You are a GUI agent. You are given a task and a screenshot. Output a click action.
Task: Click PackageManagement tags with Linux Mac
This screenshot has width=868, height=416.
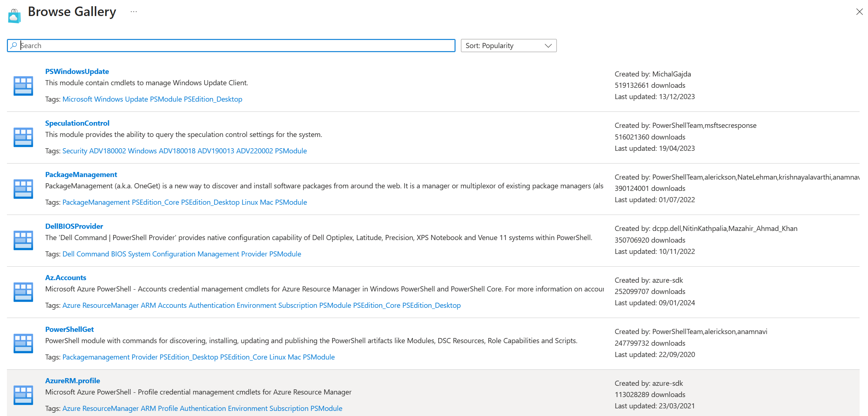(x=185, y=202)
